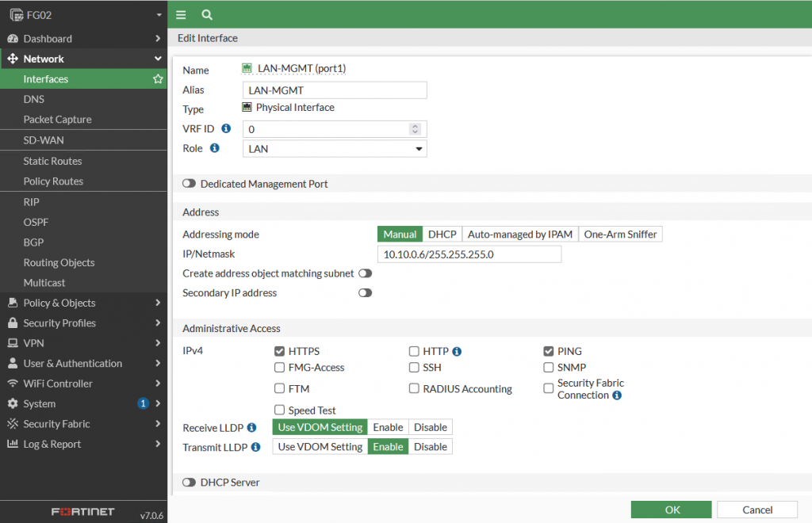Click the IP/Netmask input field

[x=469, y=254]
